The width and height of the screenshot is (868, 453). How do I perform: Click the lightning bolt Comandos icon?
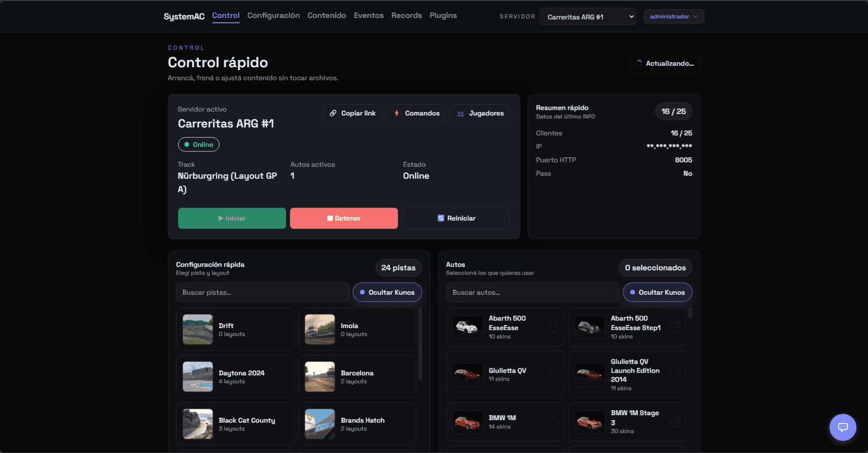click(x=396, y=113)
